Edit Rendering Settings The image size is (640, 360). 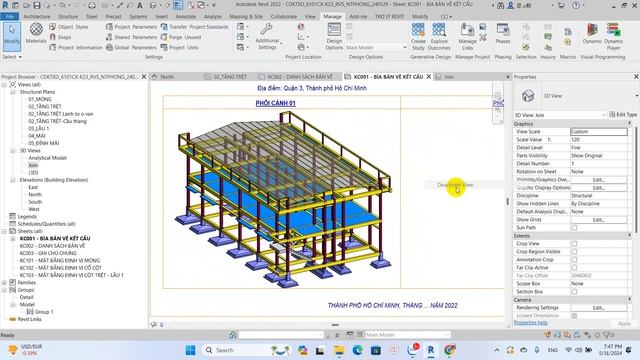[598, 308]
